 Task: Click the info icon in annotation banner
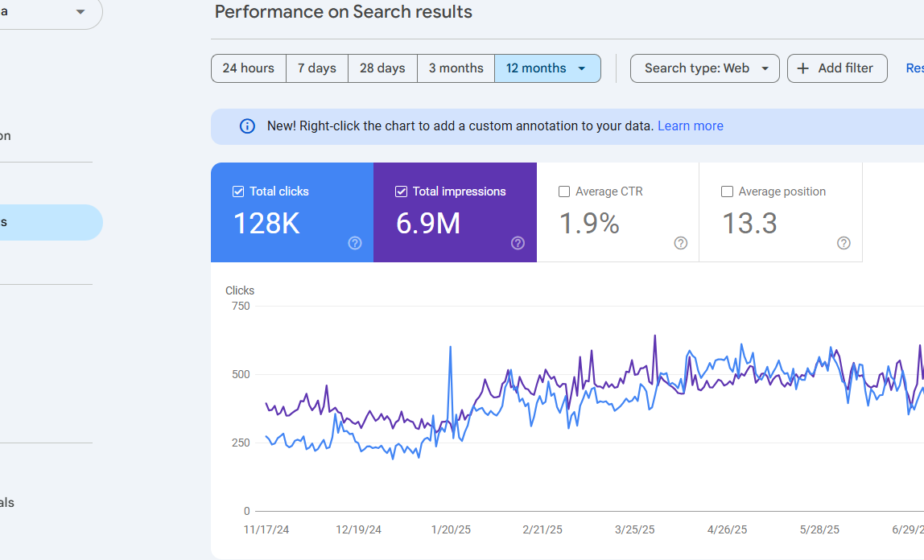point(248,126)
